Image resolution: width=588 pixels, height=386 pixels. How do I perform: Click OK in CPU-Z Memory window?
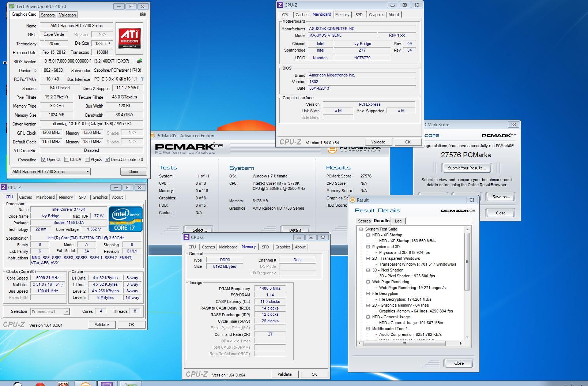pyautogui.click(x=314, y=374)
